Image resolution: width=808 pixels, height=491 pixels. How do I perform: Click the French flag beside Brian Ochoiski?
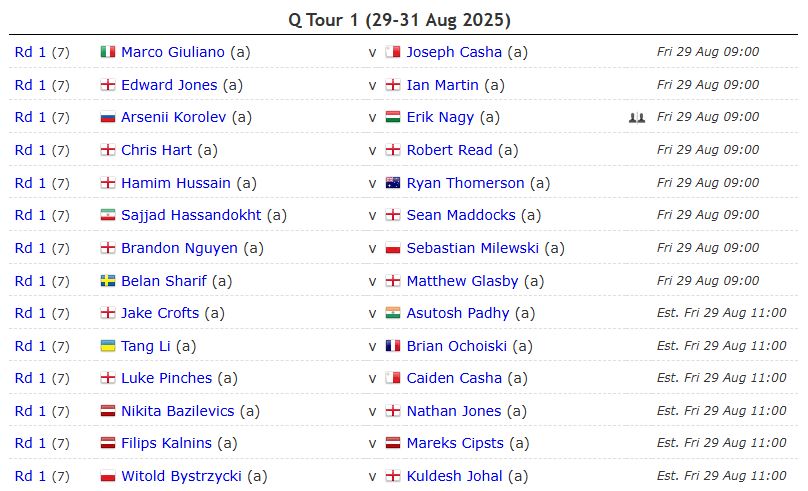click(393, 346)
